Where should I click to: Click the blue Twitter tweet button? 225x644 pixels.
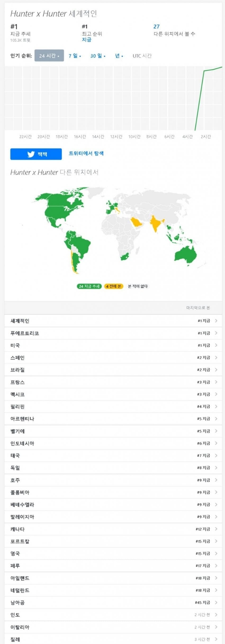(36, 154)
